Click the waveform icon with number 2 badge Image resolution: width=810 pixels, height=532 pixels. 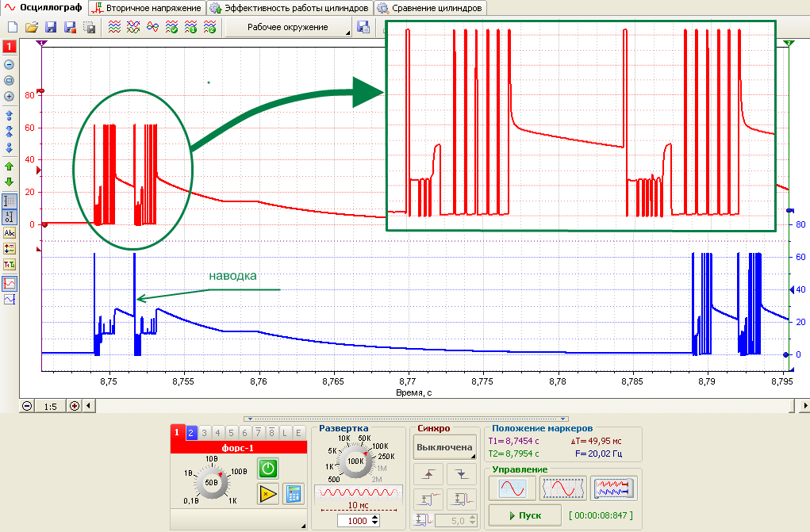(209, 28)
